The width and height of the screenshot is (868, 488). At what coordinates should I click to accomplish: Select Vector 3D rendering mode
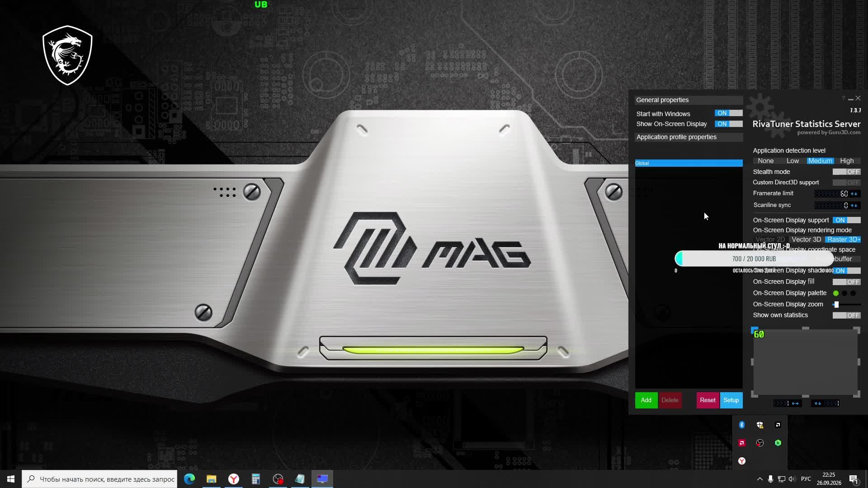[807, 239]
